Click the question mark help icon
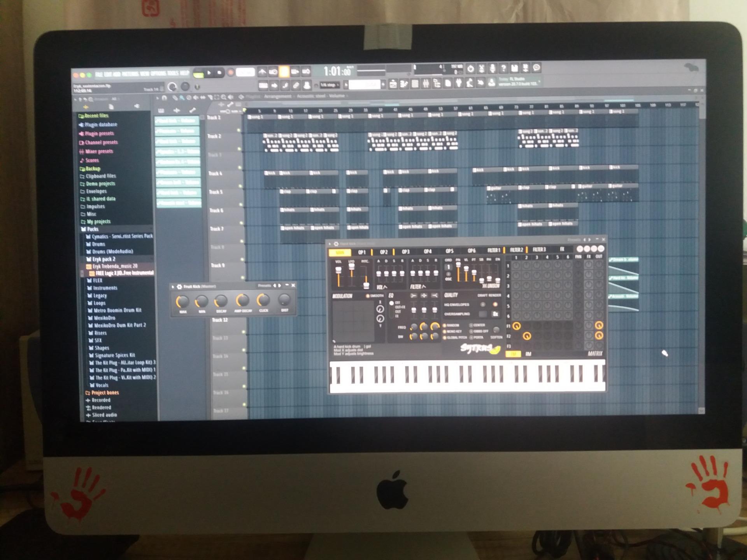Screen dimensions: 747x560 tap(503, 68)
